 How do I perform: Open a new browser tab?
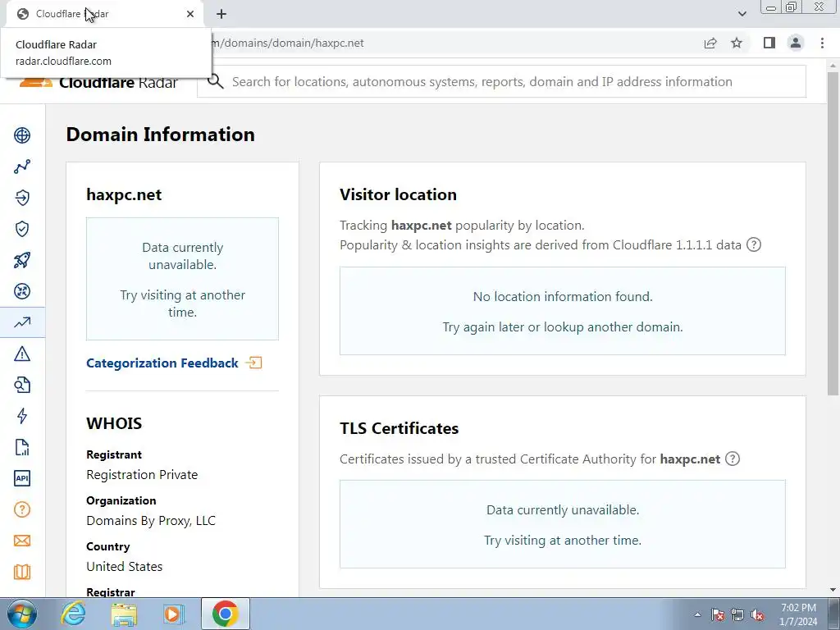(221, 14)
